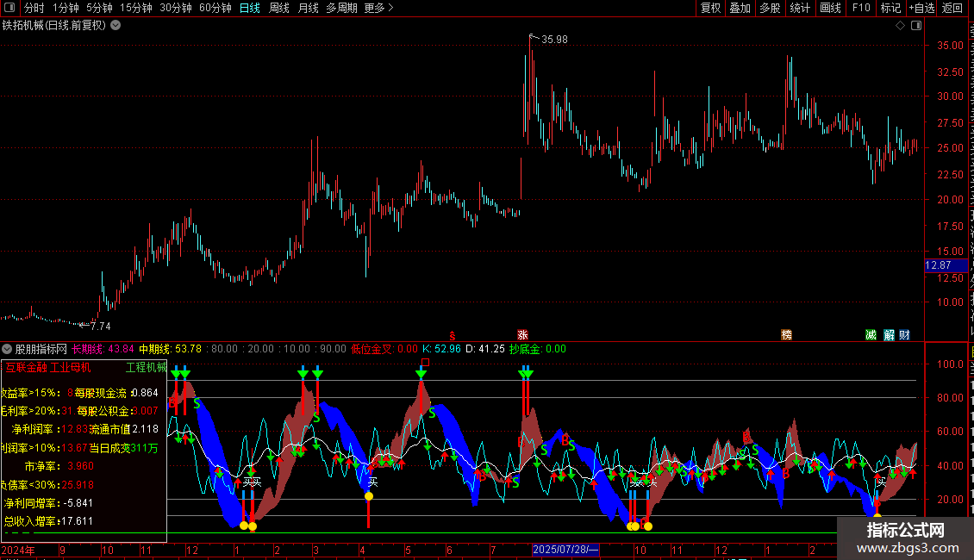Screen dimensions: 974x560
Task: Open the 财 event marker
Action: [x=904, y=335]
